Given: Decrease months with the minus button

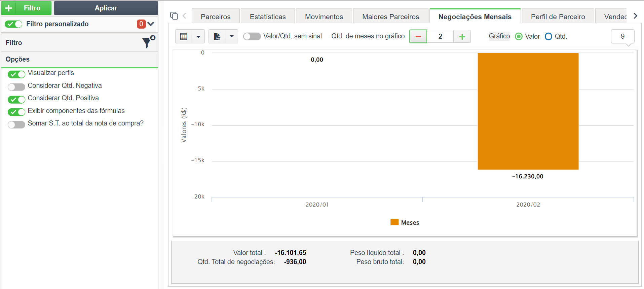Looking at the screenshot, I should [x=418, y=36].
